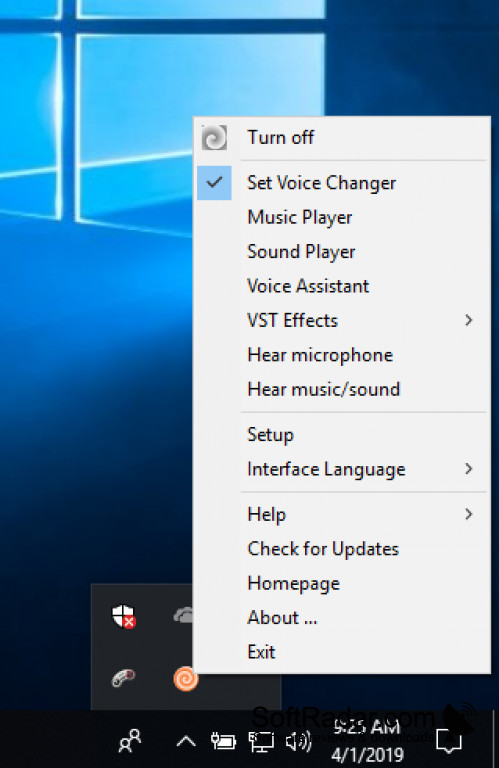Click the swirl icon beside Turn off
499x768 pixels.
click(214, 138)
